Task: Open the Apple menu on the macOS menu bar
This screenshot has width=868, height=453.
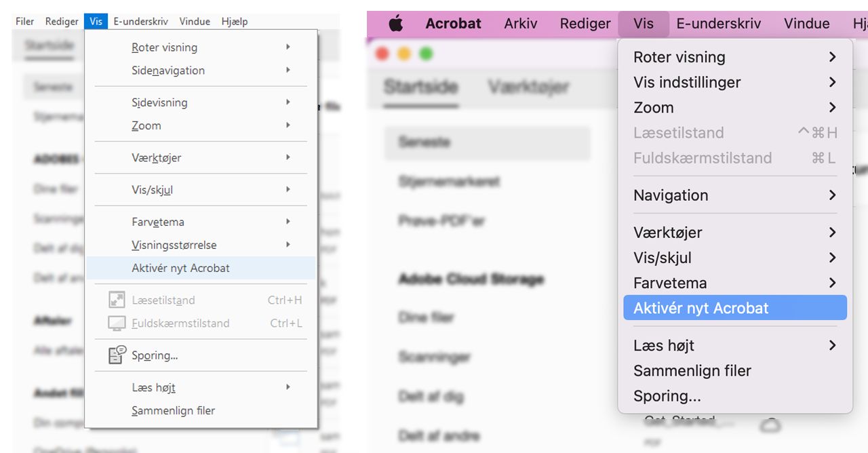Action: (x=396, y=23)
